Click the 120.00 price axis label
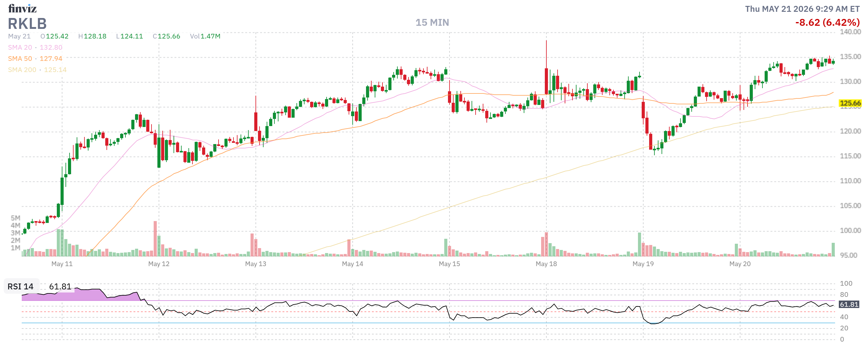Viewport: 868px width, 349px height. click(x=850, y=131)
